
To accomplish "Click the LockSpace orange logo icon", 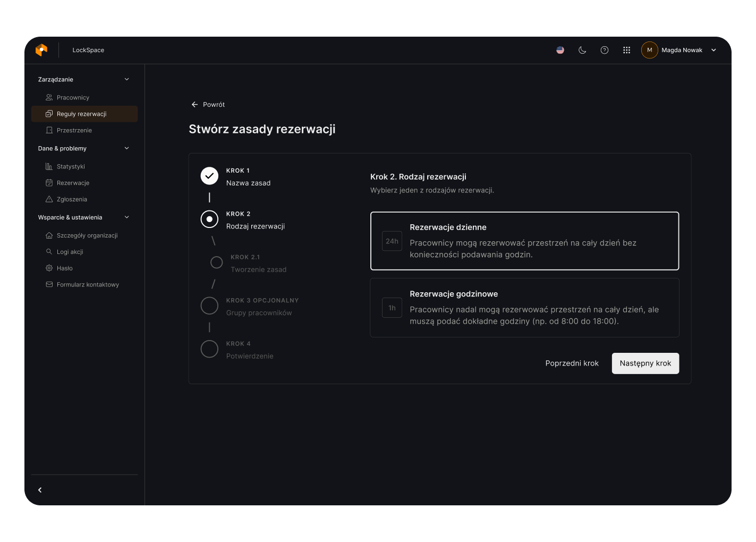I will click(x=41, y=50).
